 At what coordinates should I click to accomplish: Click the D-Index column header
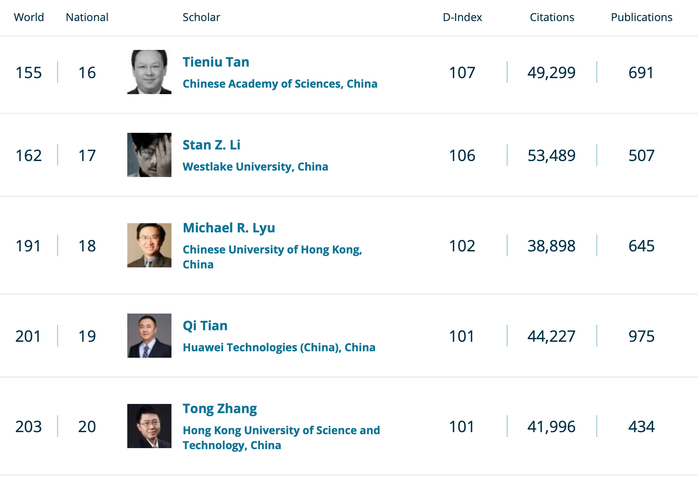click(461, 17)
